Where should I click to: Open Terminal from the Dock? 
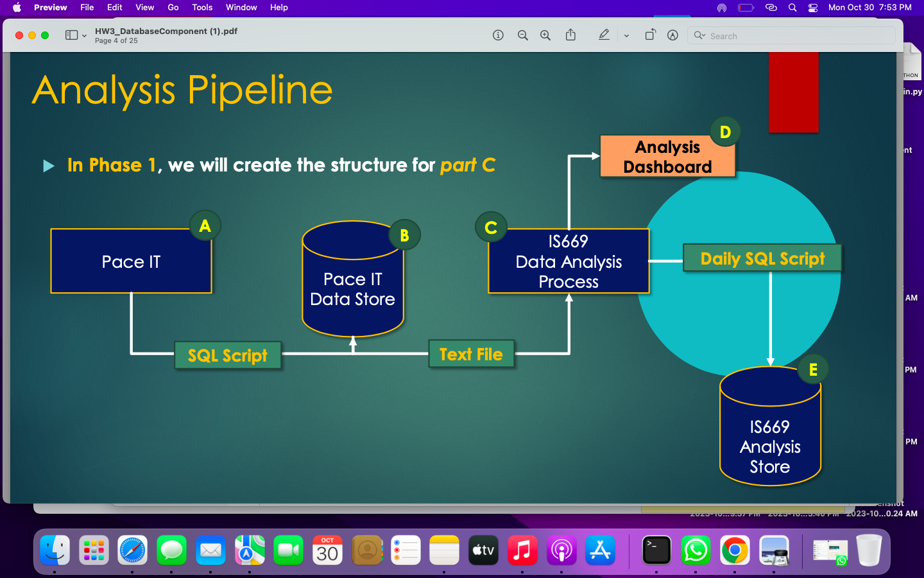(x=656, y=550)
